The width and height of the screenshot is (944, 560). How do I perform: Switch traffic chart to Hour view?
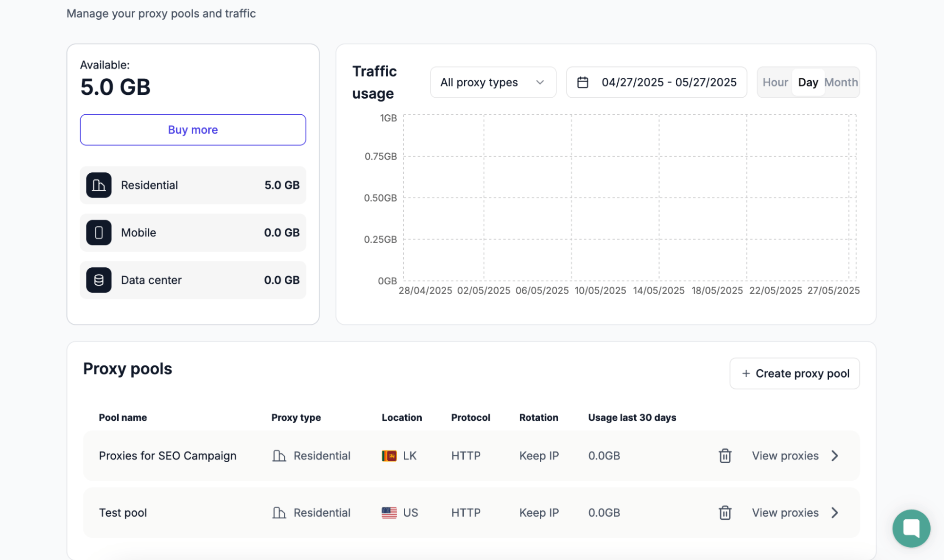[775, 82]
